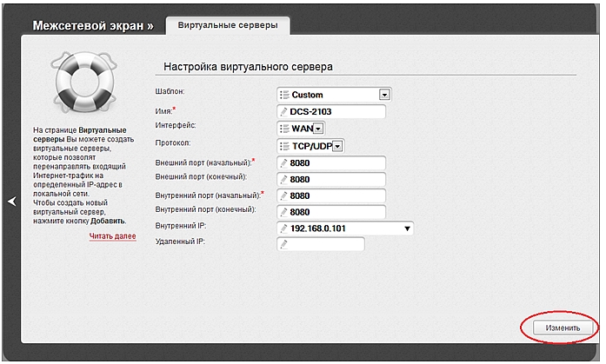606x364 pixels.
Task: Open the Шаблон dropdown arrow
Action: pos(384,95)
